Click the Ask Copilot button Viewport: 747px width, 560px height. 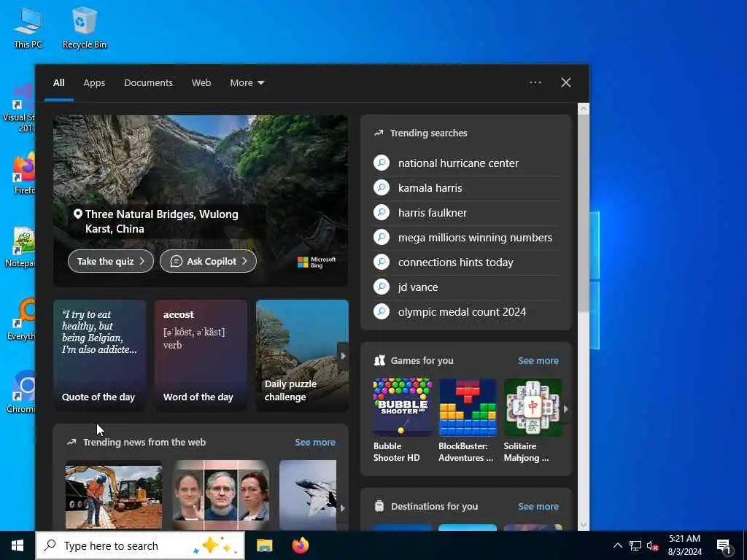[x=208, y=261]
